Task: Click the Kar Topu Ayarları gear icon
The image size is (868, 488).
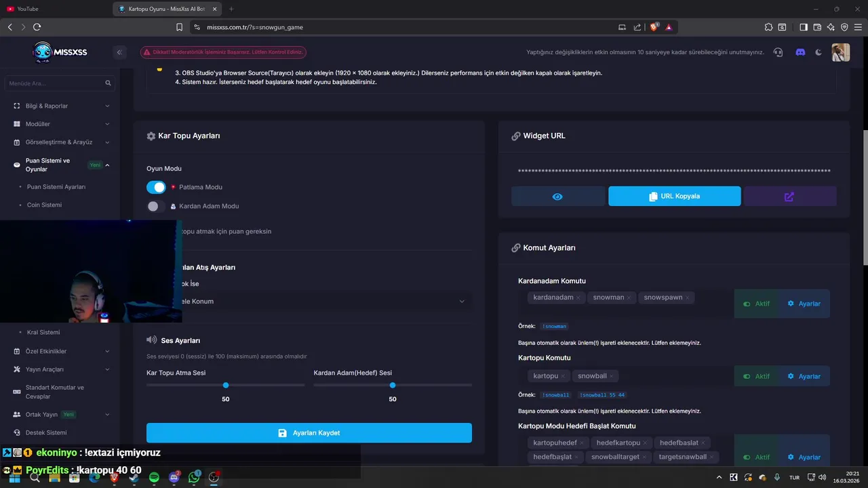Action: pyautogui.click(x=151, y=136)
